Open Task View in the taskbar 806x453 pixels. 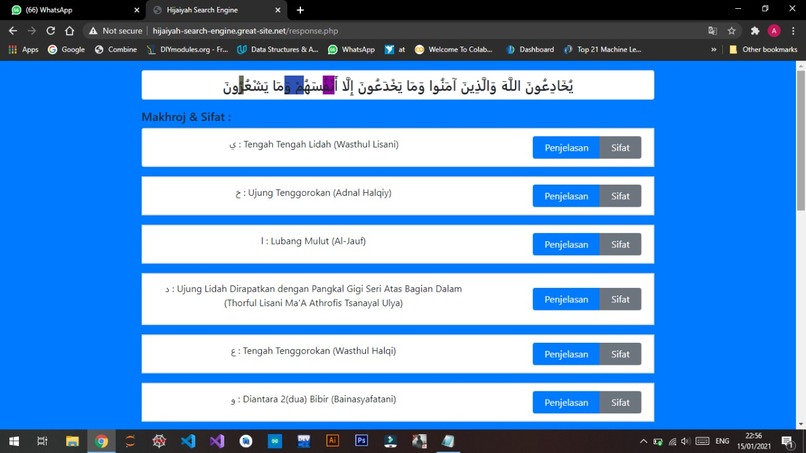(43, 441)
